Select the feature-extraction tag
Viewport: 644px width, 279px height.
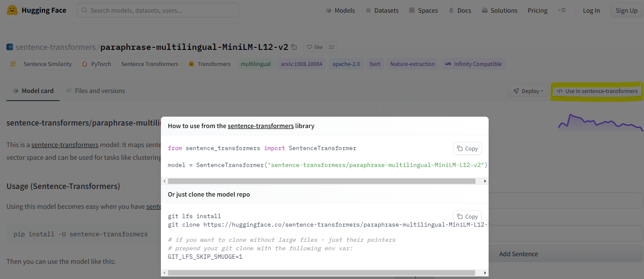(x=412, y=64)
